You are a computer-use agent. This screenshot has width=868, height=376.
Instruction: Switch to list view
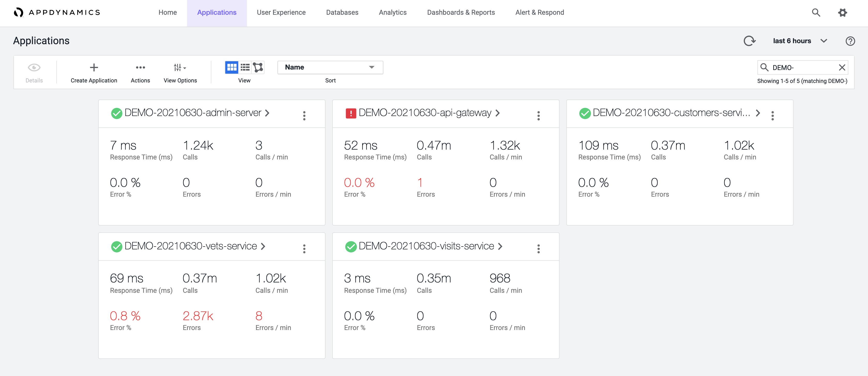[x=245, y=67]
